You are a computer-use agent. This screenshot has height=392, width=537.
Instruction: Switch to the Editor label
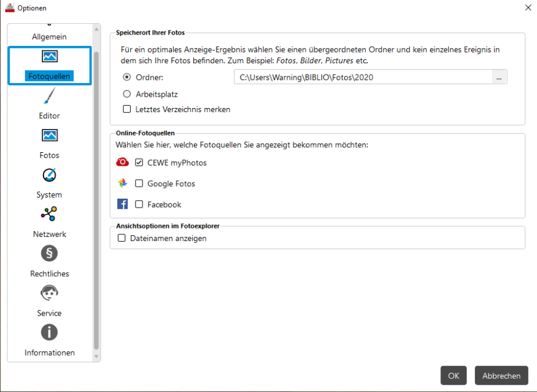pyautogui.click(x=50, y=116)
